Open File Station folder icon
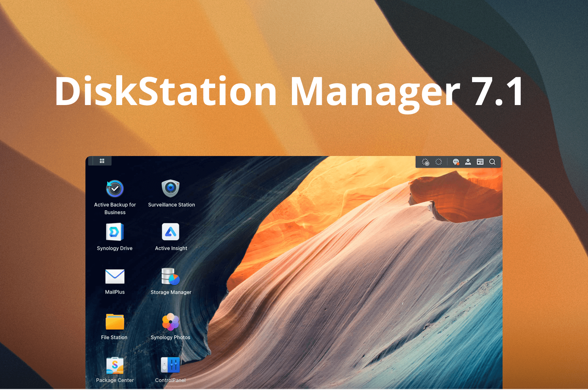 click(115, 322)
